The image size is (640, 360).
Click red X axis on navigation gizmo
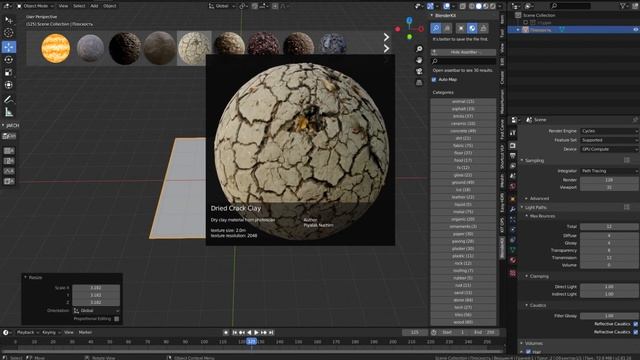coord(421,29)
